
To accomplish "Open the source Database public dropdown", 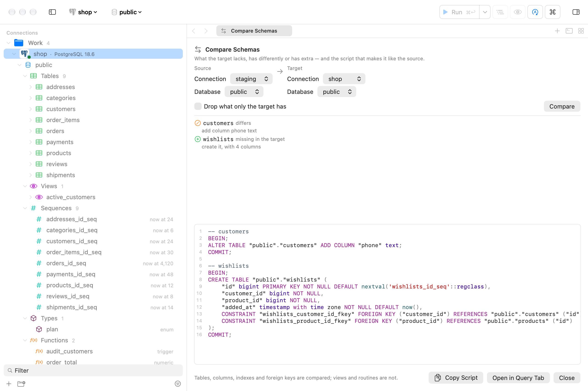I will [x=244, y=92].
